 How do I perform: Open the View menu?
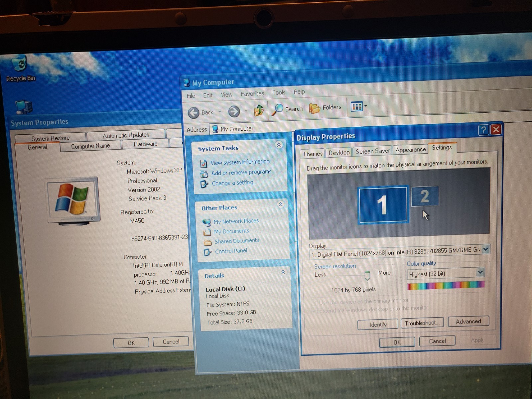227,95
